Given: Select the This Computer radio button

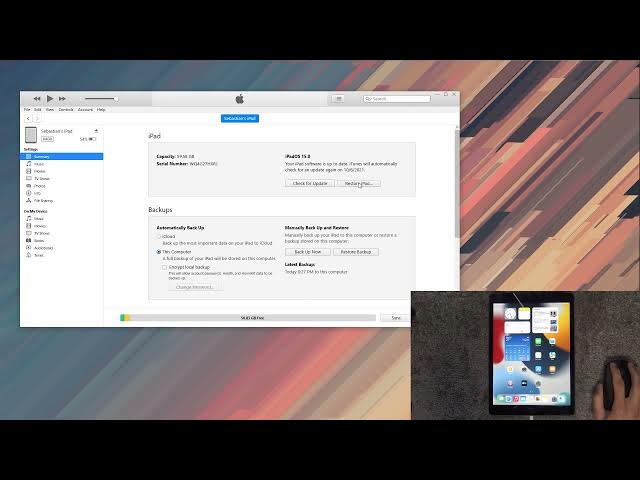Looking at the screenshot, I should click(x=159, y=252).
